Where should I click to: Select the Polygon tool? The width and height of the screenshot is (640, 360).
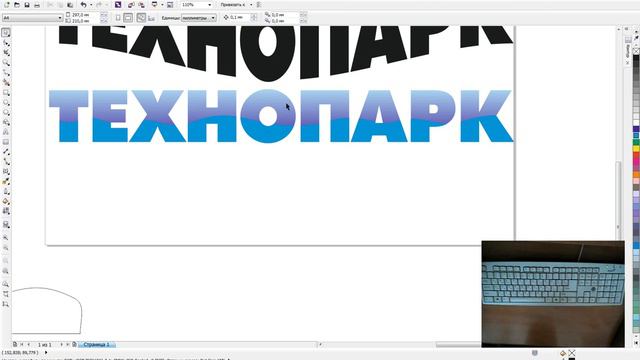point(6,112)
